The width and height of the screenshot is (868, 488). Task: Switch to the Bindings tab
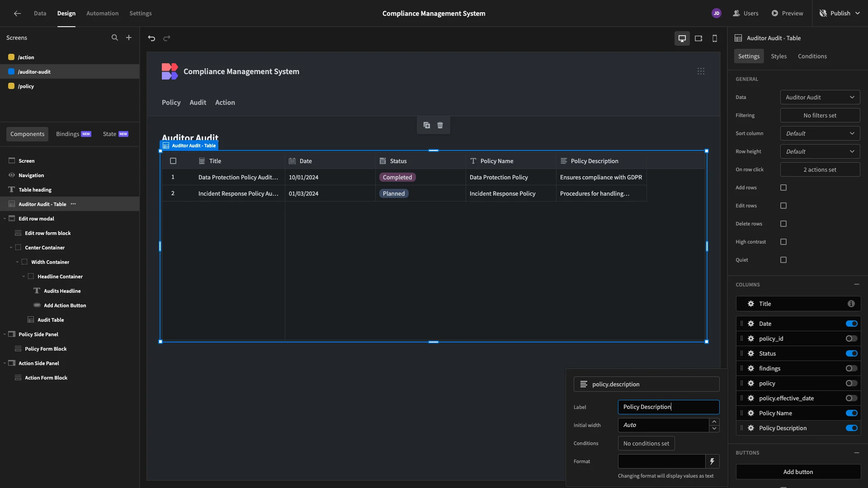coord(74,134)
